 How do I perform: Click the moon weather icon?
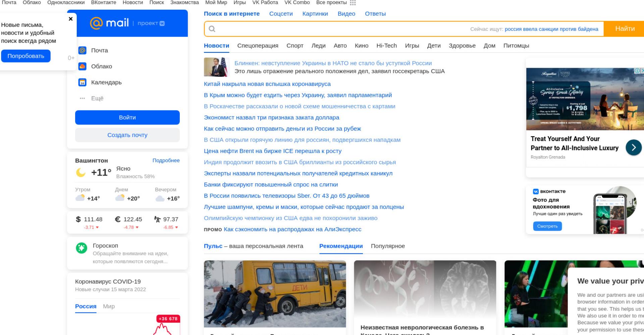[x=80, y=173]
